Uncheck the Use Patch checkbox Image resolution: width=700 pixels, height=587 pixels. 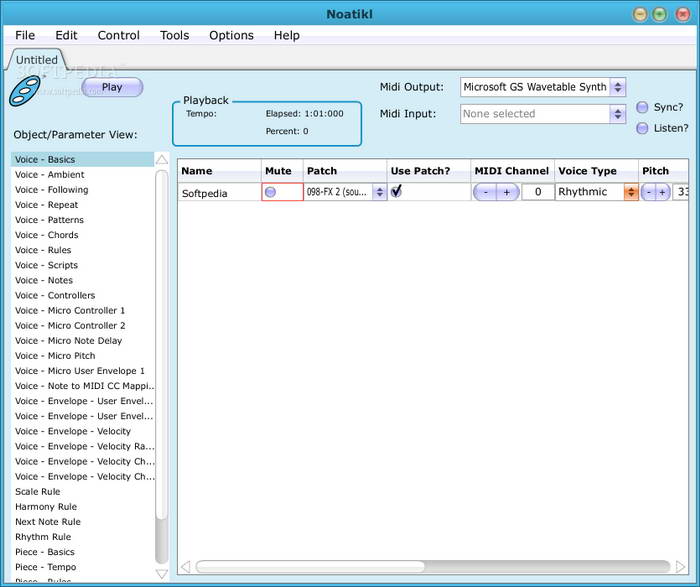[397, 191]
